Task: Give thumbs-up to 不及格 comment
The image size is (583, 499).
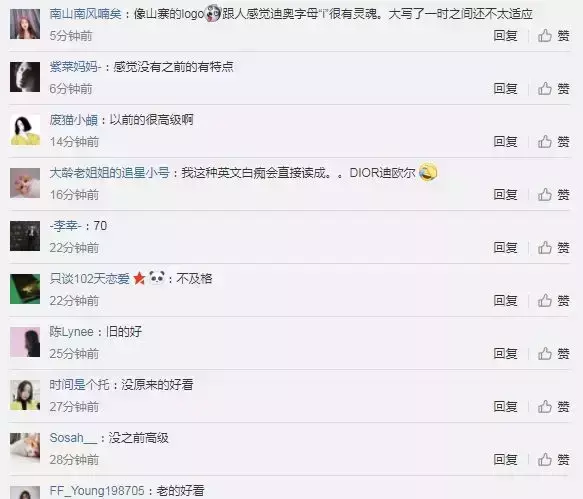Action: (553, 300)
